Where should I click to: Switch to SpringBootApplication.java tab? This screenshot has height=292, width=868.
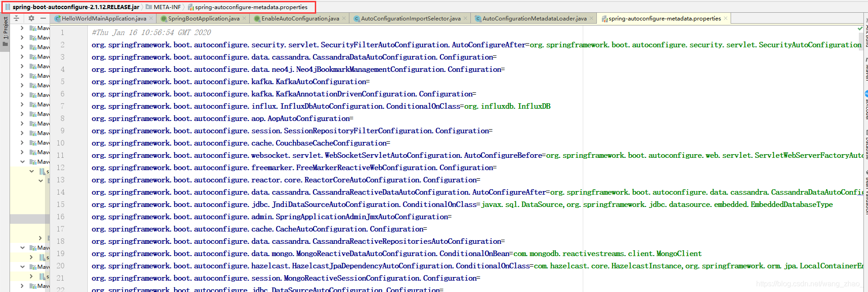(x=203, y=19)
